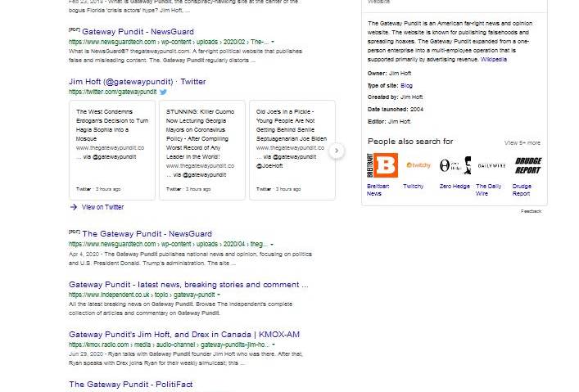Open the tweet card about Killer Cuomo
The height and width of the screenshot is (392, 579).
201,150
